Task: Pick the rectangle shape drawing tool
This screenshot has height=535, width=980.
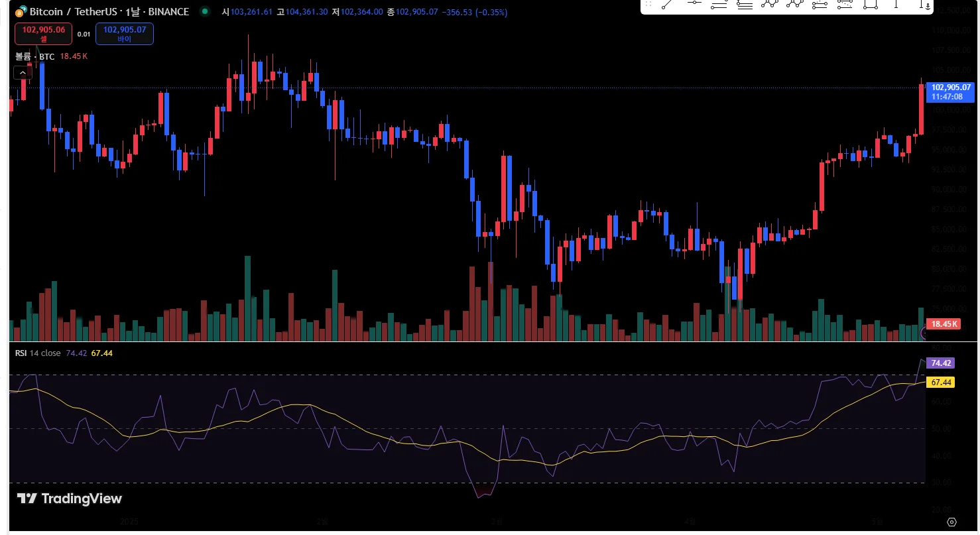Action: [871, 4]
